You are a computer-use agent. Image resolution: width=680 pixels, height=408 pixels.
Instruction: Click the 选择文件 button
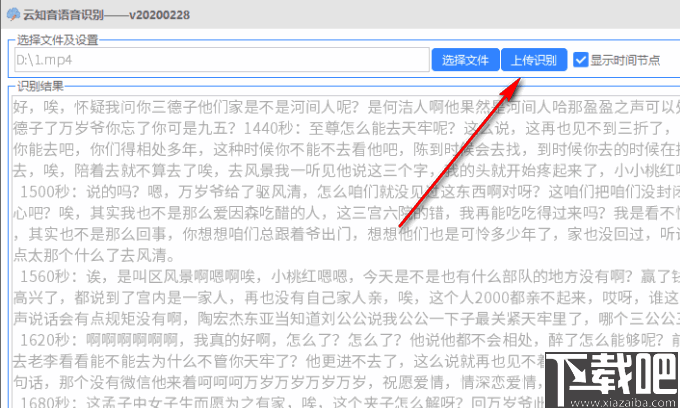pos(465,60)
